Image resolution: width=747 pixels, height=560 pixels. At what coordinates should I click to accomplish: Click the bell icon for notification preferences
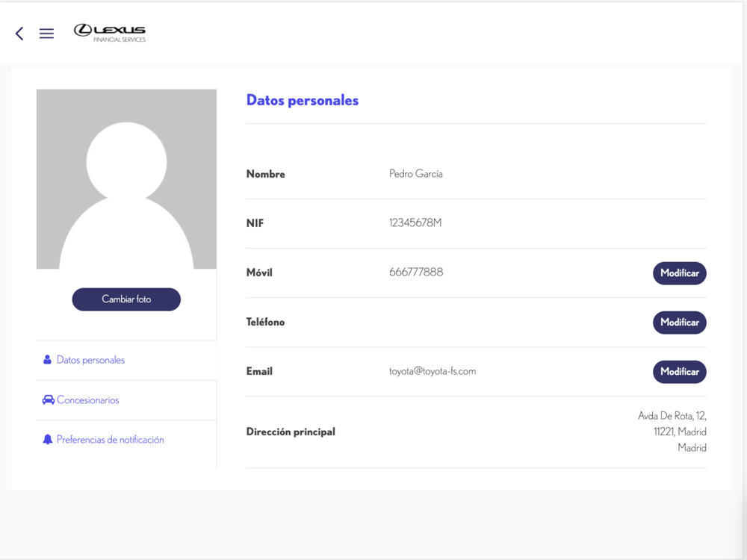point(48,439)
